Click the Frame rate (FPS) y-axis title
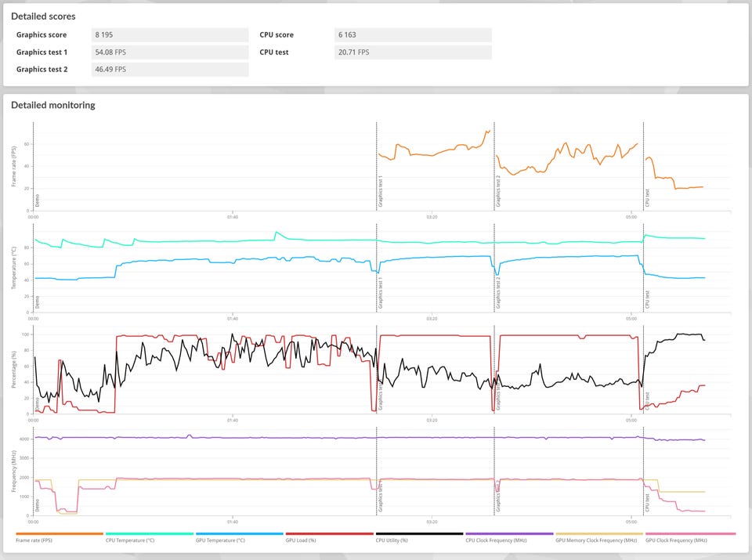The width and height of the screenshot is (752, 560). pos(14,166)
